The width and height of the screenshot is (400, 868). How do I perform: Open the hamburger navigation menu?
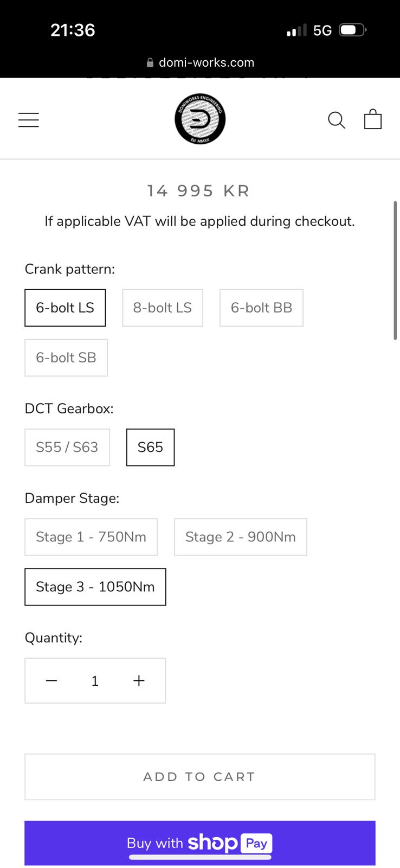(29, 120)
